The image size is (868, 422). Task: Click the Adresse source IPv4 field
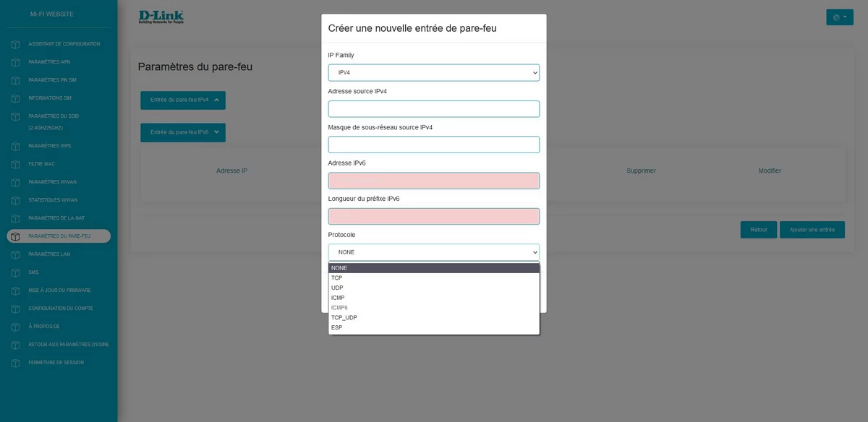point(434,109)
